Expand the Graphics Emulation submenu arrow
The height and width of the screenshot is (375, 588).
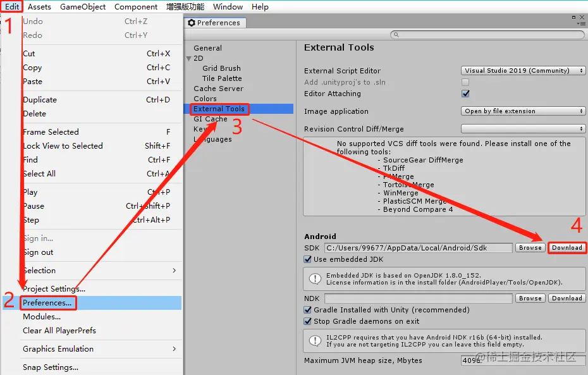pos(175,348)
